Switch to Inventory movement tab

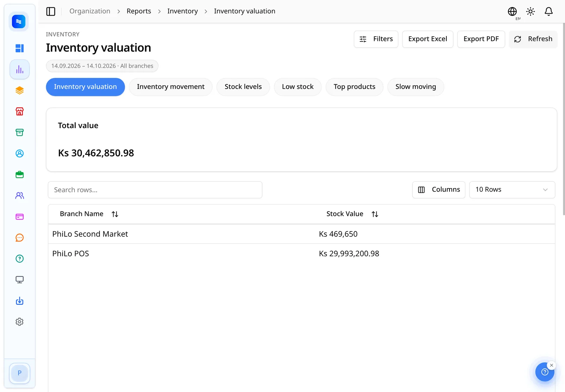click(x=171, y=87)
